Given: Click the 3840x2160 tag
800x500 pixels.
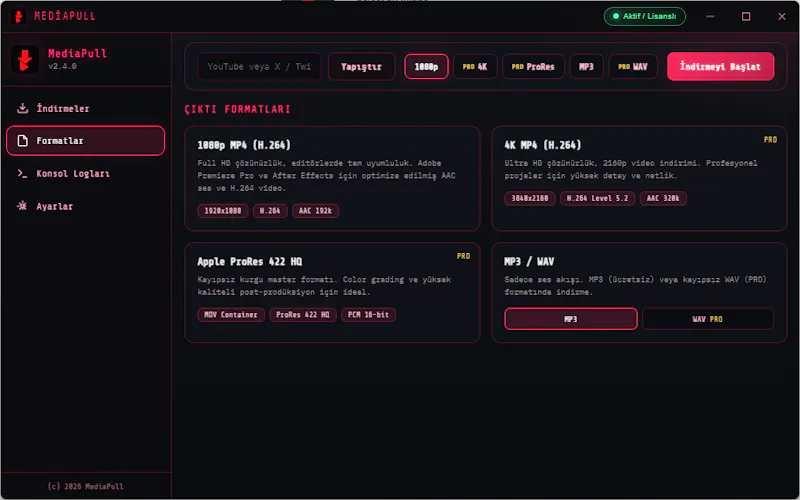Looking at the screenshot, I should click(530, 198).
